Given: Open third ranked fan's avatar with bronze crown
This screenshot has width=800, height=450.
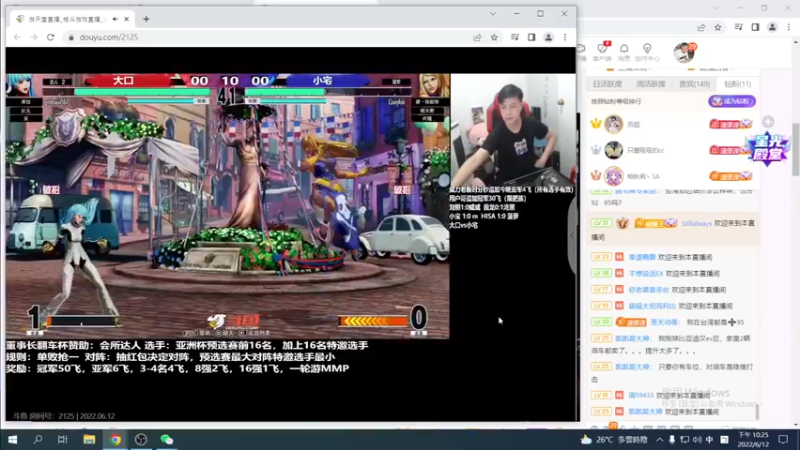Looking at the screenshot, I should tap(613, 176).
